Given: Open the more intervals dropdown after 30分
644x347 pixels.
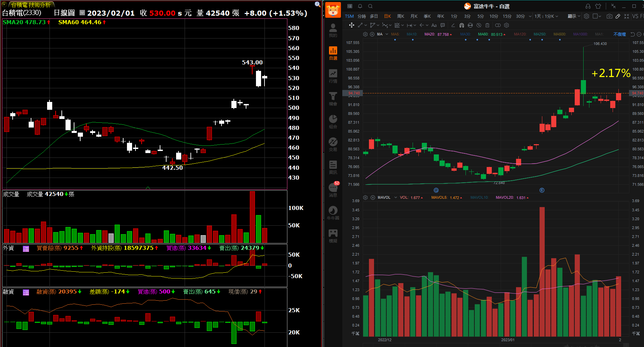Looking at the screenshot, I should click(x=530, y=16).
